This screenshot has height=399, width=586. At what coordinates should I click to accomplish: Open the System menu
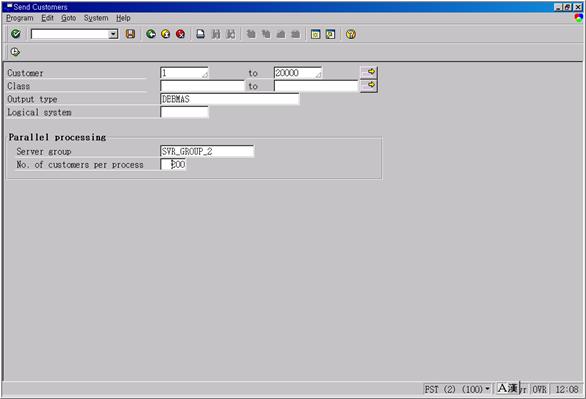[96, 18]
